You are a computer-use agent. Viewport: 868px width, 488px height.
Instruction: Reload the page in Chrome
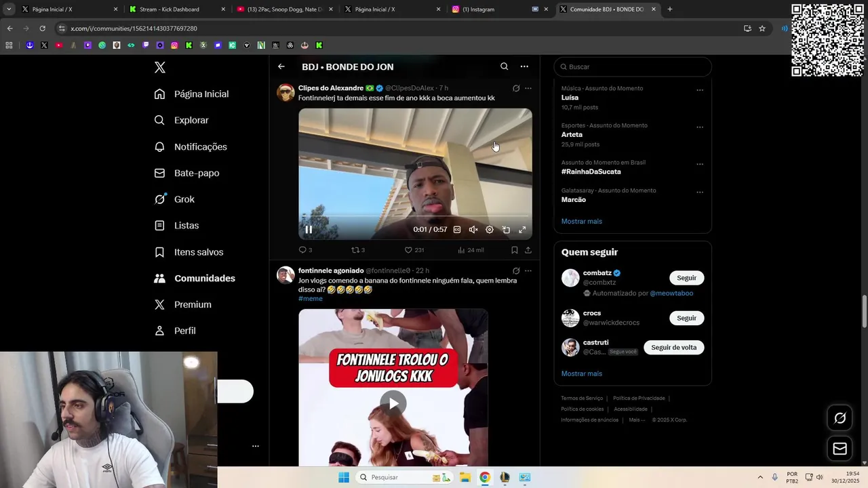pyautogui.click(x=42, y=28)
